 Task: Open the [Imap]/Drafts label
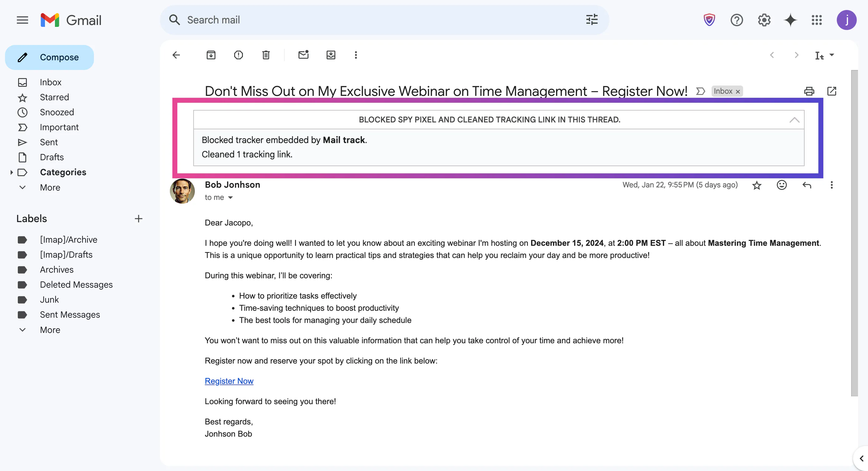(66, 255)
